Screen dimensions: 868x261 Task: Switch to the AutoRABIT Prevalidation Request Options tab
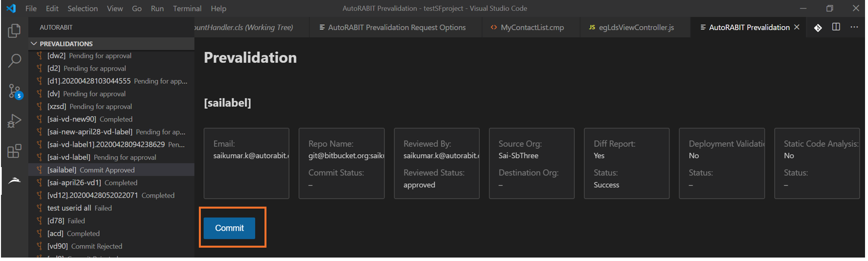click(396, 27)
